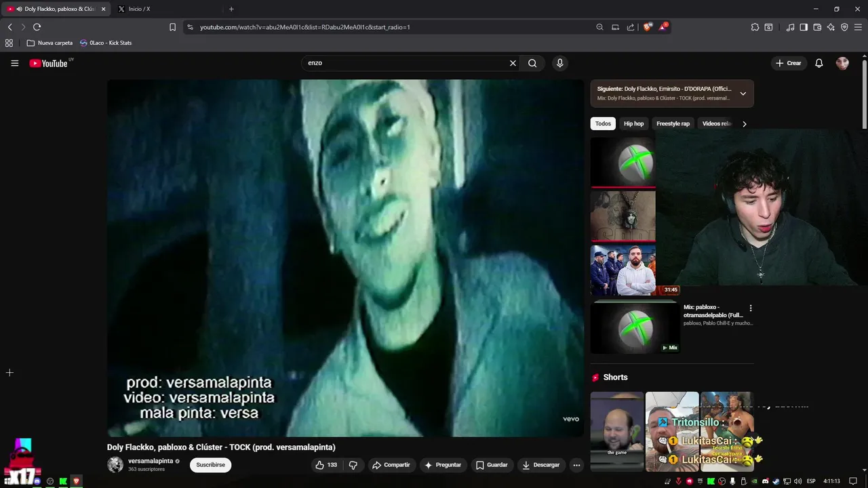Open Brave Wallet toolbar icon
Screen dimensions: 868x488
tap(817, 27)
